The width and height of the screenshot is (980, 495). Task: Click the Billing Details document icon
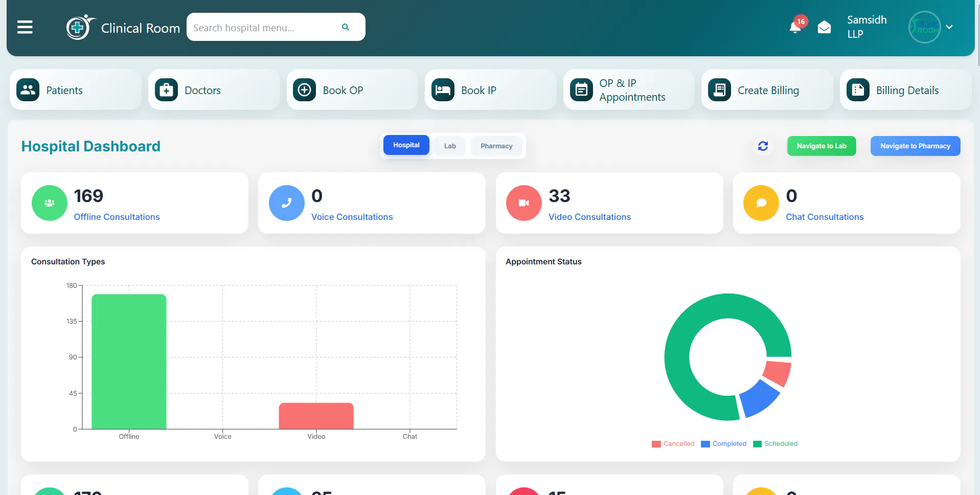[x=858, y=90]
